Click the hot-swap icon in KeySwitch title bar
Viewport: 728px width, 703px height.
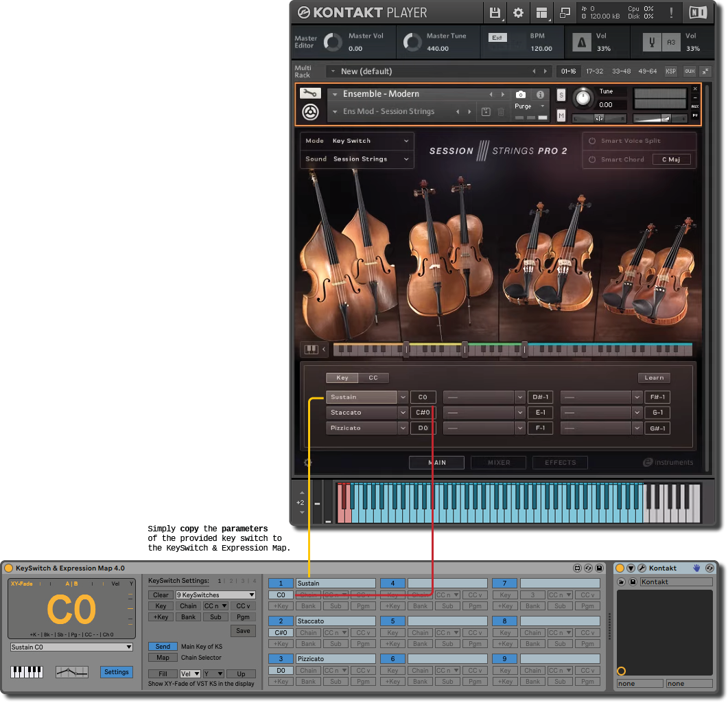point(588,568)
